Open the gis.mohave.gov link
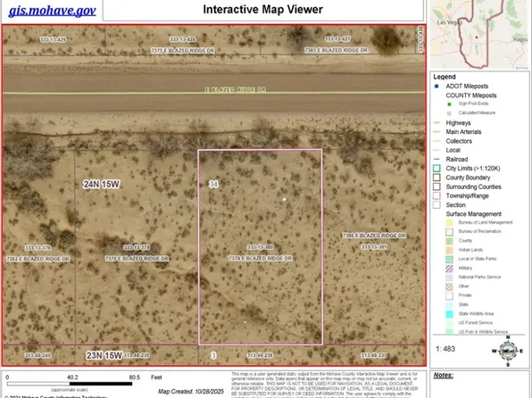The width and height of the screenshot is (532, 398). [x=52, y=10]
